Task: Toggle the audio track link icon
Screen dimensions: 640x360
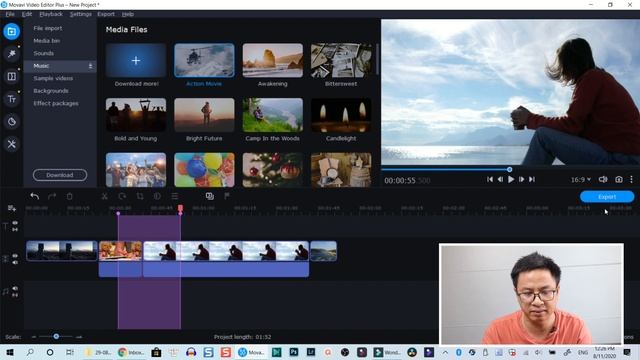Action: pyautogui.click(x=15, y=295)
